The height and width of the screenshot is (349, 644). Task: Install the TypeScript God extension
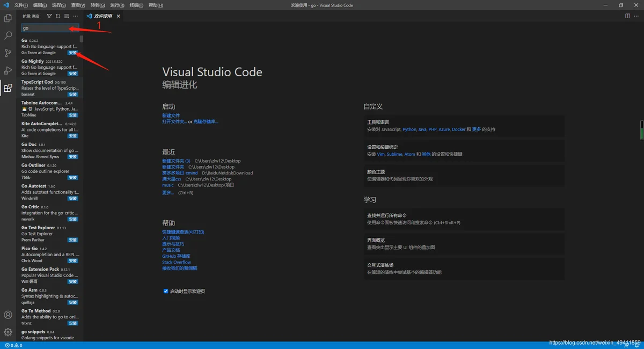73,94
